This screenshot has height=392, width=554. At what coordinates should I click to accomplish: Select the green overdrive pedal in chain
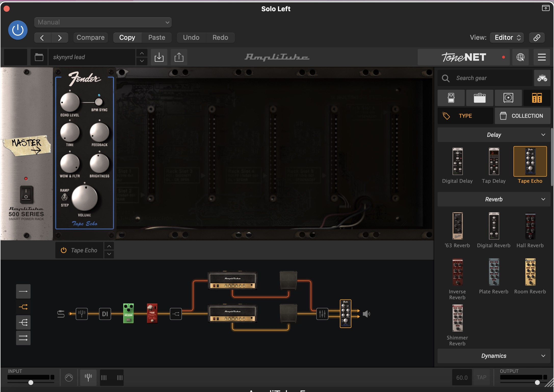[128, 313]
